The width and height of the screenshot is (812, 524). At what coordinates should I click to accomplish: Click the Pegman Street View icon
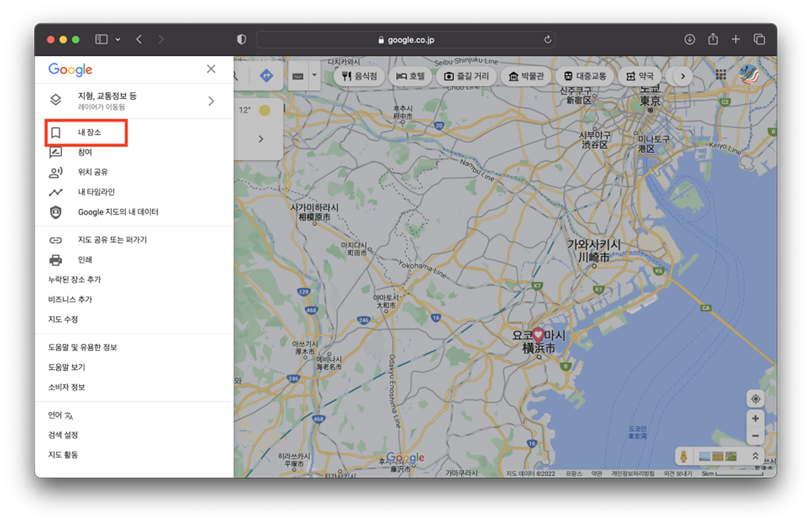tap(683, 456)
